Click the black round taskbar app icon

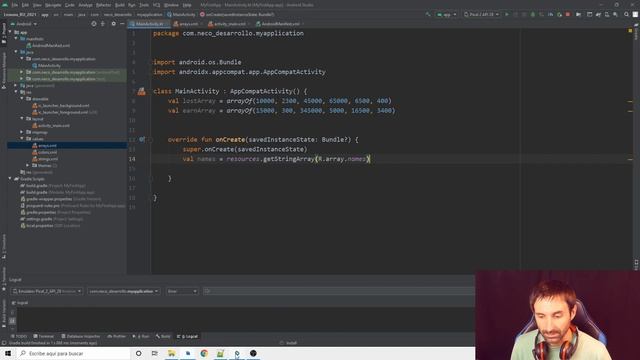point(253,353)
